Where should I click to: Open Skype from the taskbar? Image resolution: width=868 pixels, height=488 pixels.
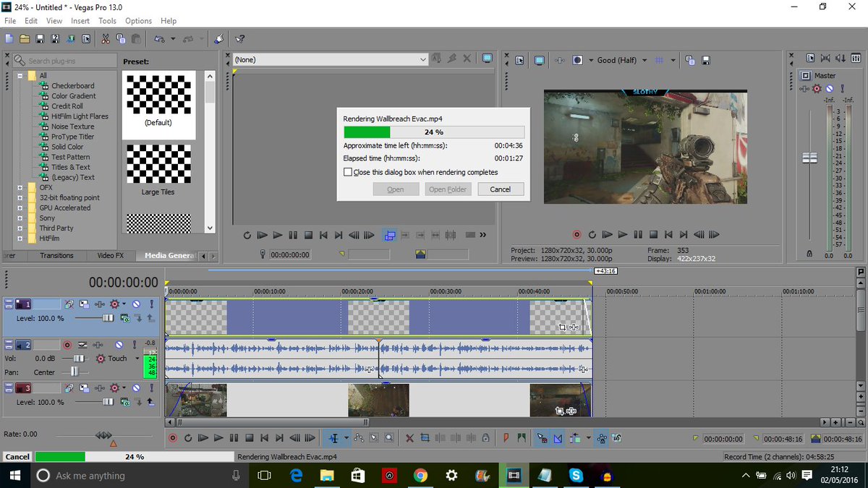click(576, 476)
